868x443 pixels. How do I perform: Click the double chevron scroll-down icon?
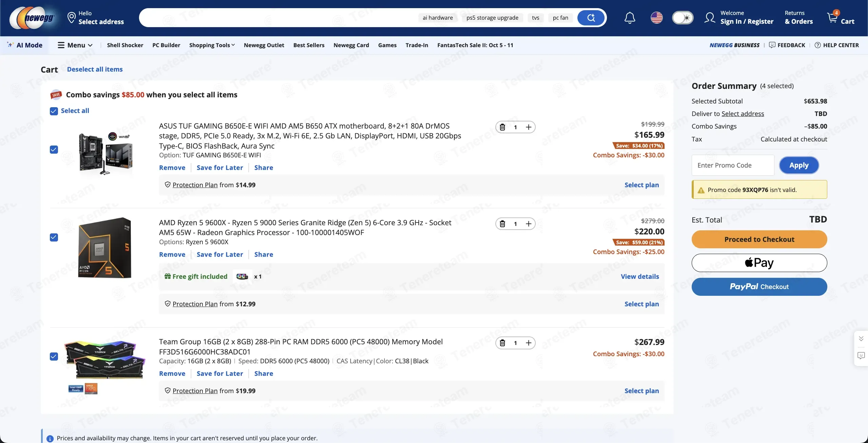[x=861, y=339]
